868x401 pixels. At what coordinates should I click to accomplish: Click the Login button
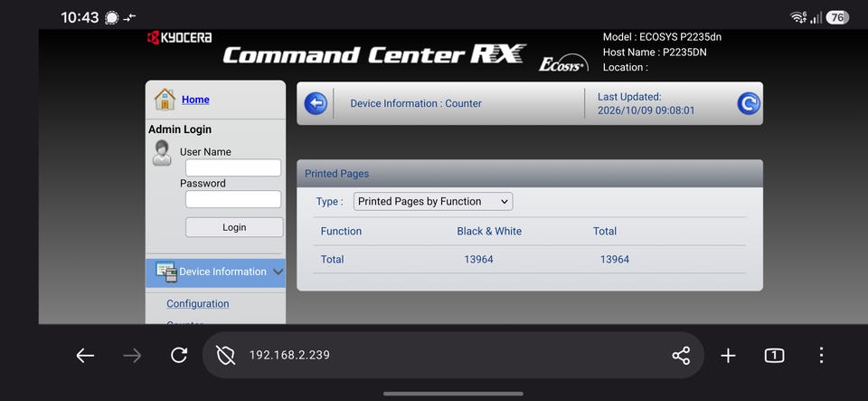pos(234,227)
